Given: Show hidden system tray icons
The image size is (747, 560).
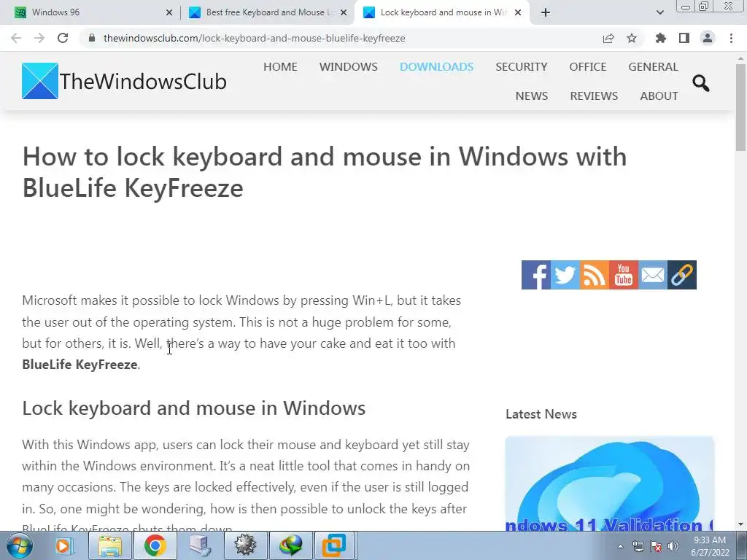Looking at the screenshot, I should 620,546.
